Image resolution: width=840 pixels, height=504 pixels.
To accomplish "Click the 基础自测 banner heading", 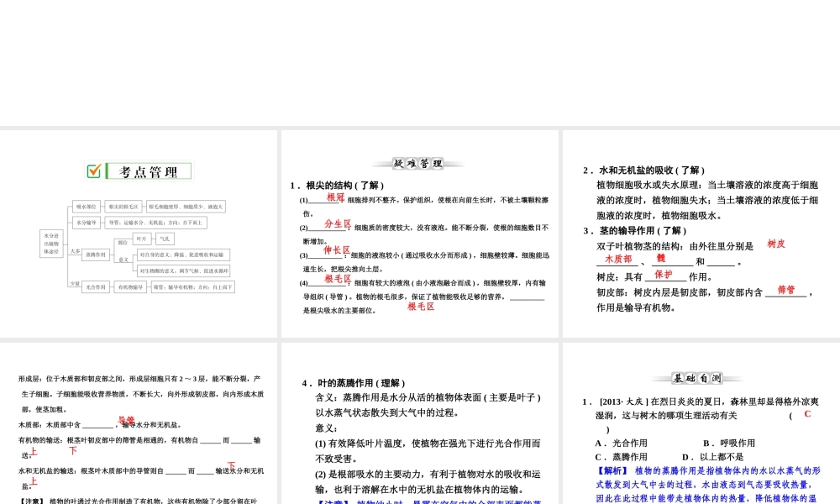I will pos(697,378).
